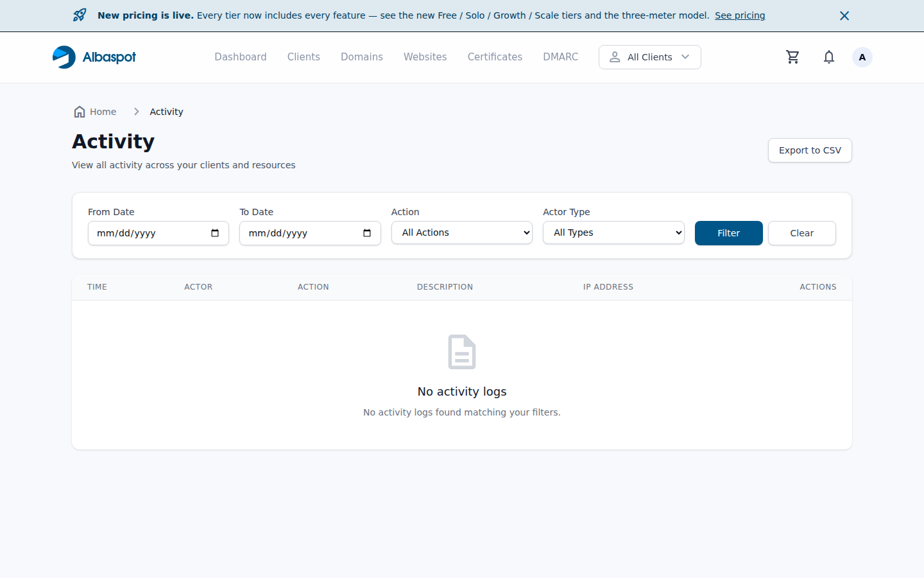The height and width of the screenshot is (578, 924).
Task: Click the rocket icon in the banner
Action: 79,15
